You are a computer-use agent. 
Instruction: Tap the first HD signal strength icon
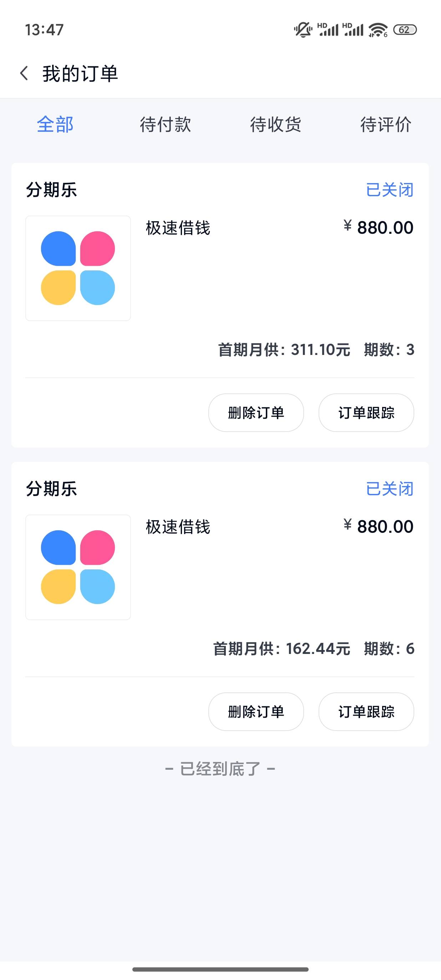[x=328, y=30]
